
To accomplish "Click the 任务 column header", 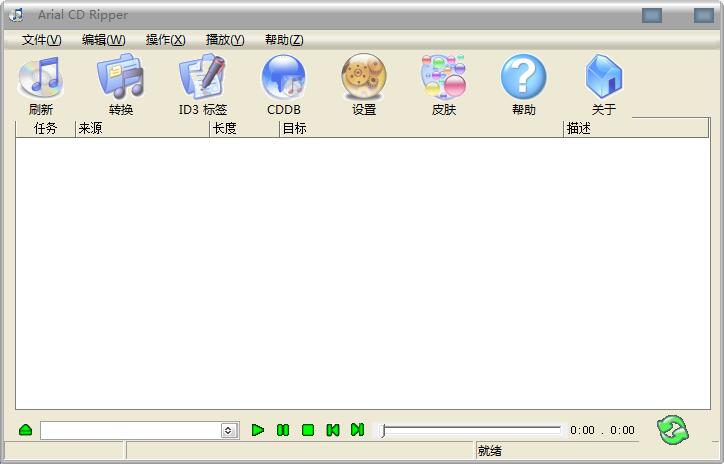I will coord(45,128).
